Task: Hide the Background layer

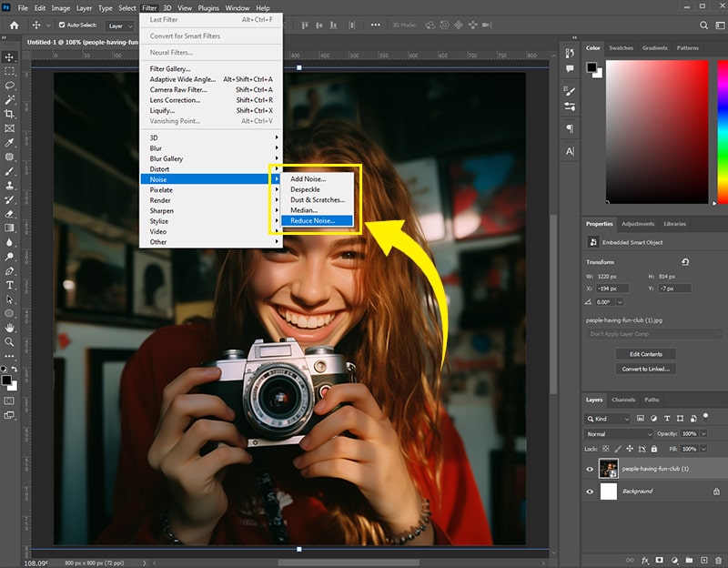Action: [x=590, y=492]
